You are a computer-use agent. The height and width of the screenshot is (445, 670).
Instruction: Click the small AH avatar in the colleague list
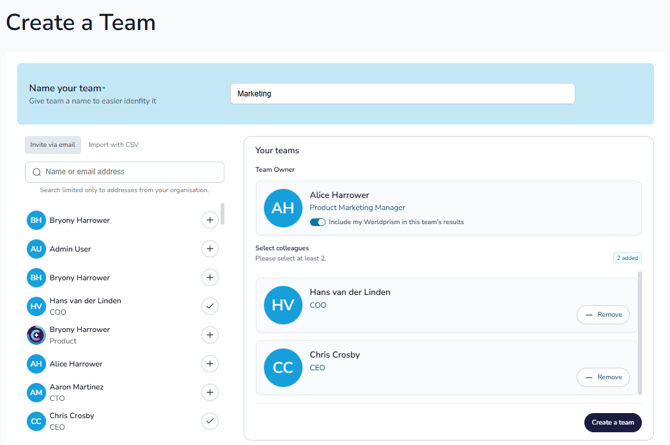click(36, 364)
